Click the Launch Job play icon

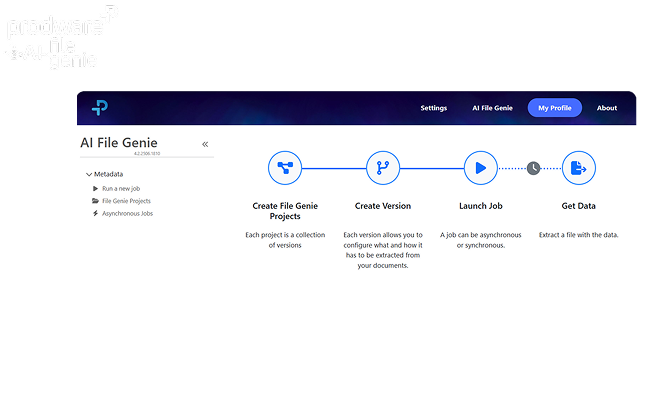point(481,168)
